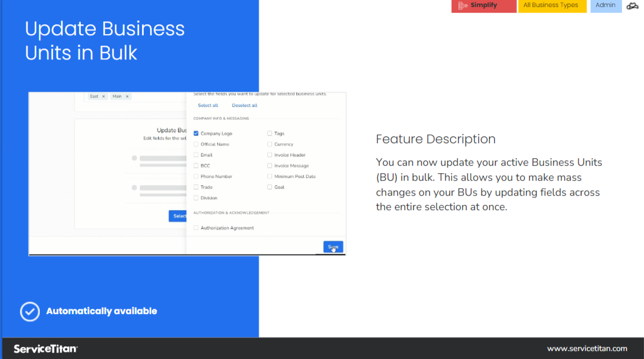Click the Deselect all link
Viewport: 644px width, 359px height.
pyautogui.click(x=244, y=106)
